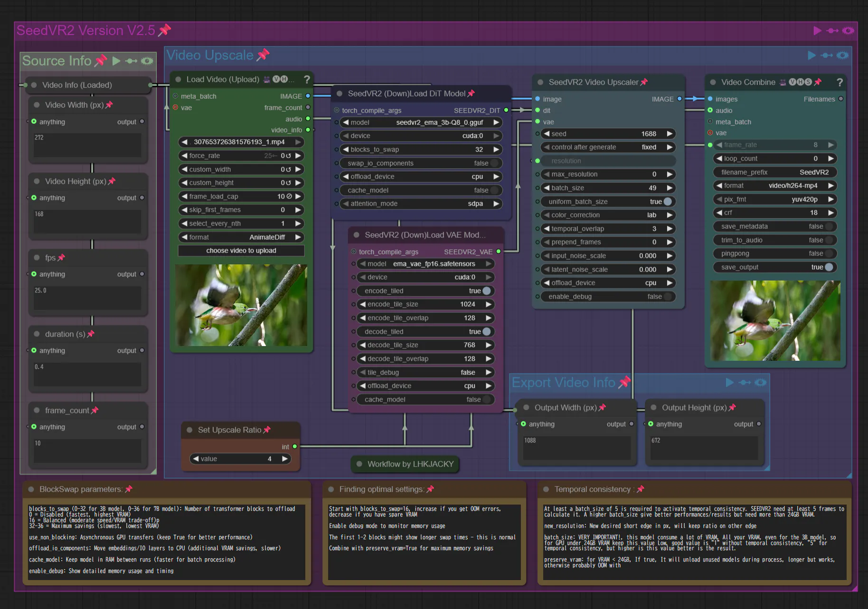
Task: Click the bird preview thumbnail in Video Combine
Action: (775, 320)
